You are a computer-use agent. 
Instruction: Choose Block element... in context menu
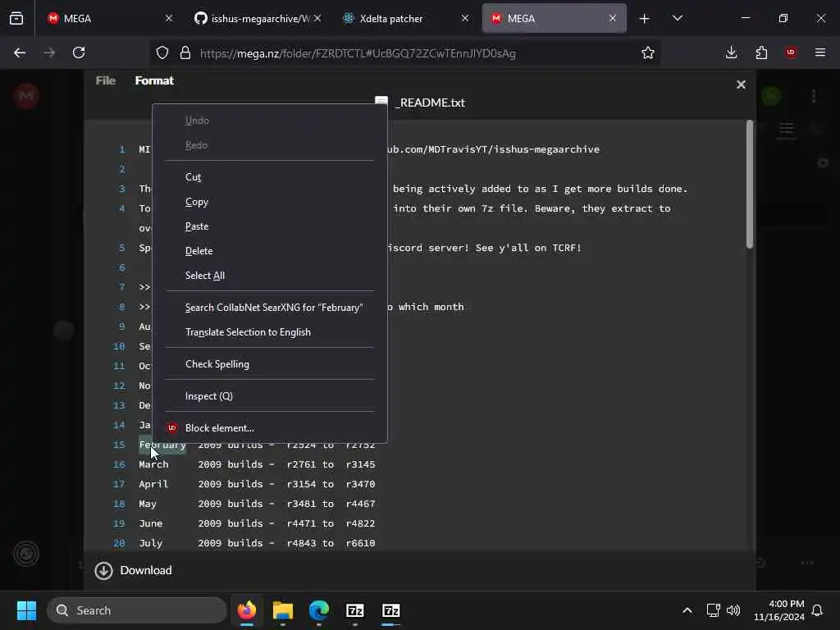[x=269, y=428]
